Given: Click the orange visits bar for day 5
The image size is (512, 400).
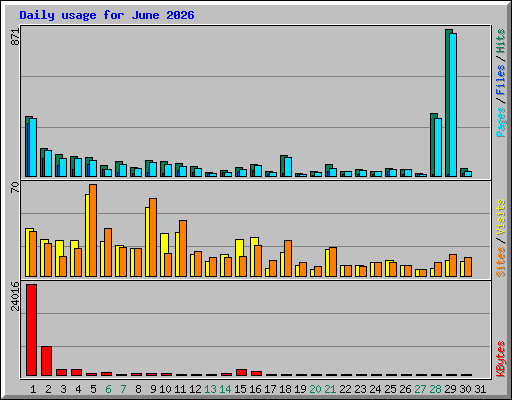Looking at the screenshot, I should 93,230.
